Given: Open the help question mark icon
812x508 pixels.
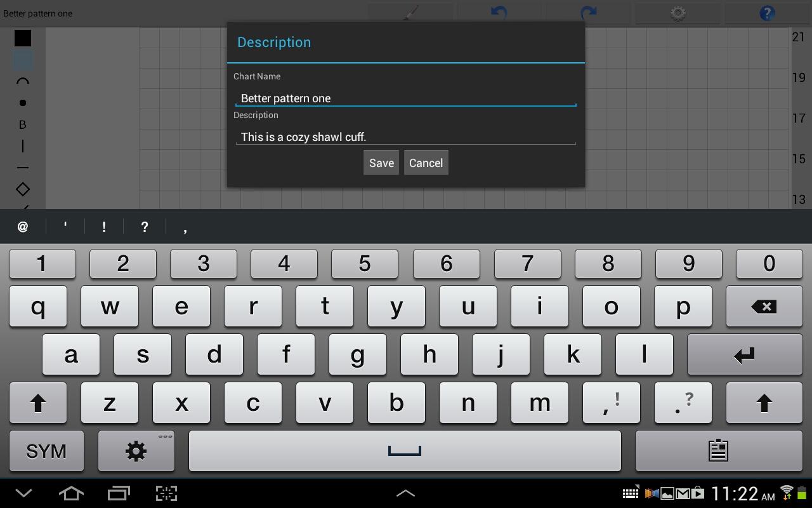Looking at the screenshot, I should click(x=767, y=13).
